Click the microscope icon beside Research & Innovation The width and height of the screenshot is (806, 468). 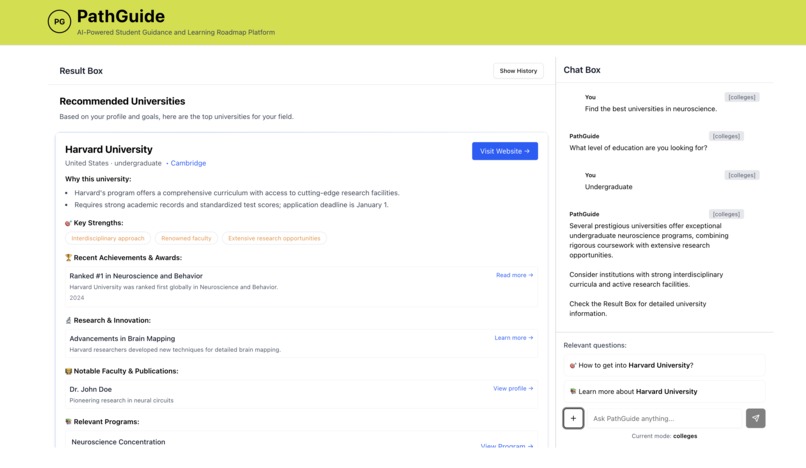coord(68,320)
